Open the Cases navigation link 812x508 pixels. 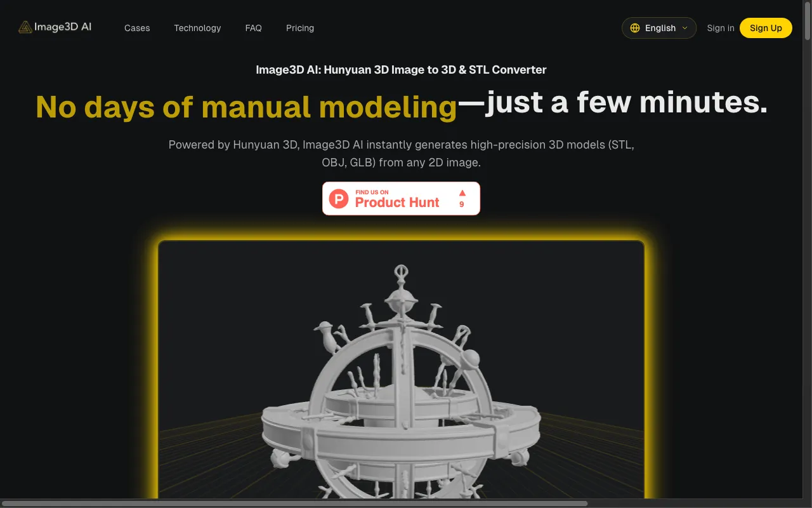click(x=137, y=28)
